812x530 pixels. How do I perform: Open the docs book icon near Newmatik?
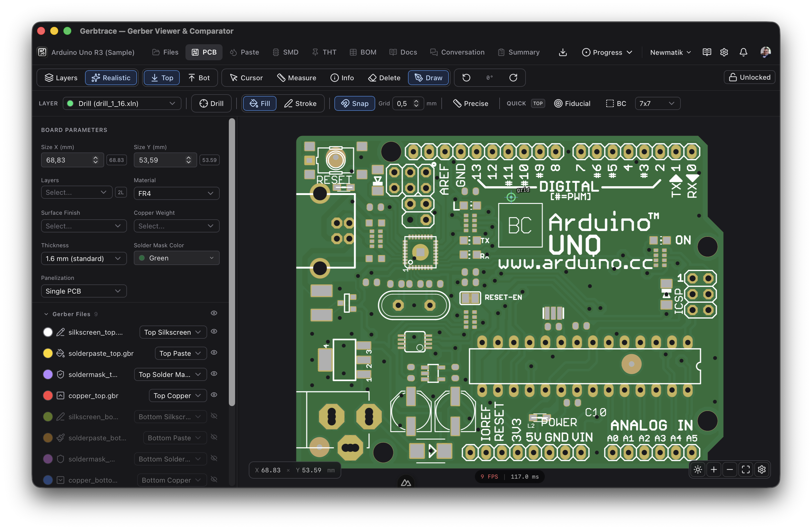click(x=706, y=52)
